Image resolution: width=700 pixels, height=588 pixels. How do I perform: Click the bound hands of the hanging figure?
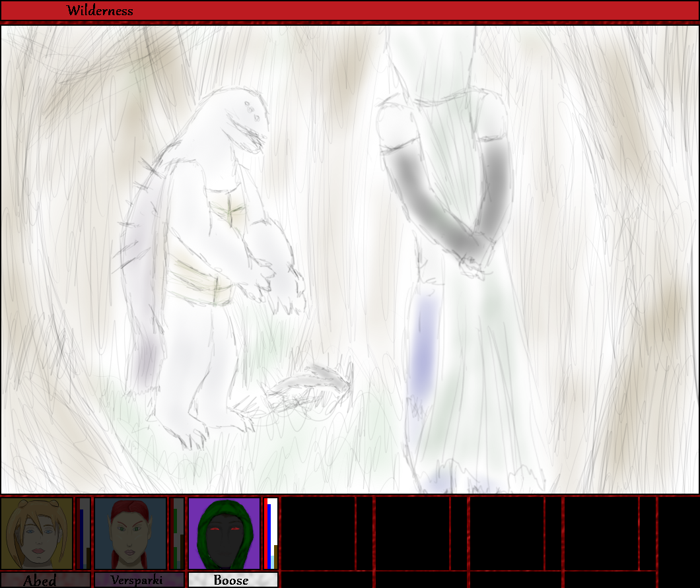pos(474,263)
